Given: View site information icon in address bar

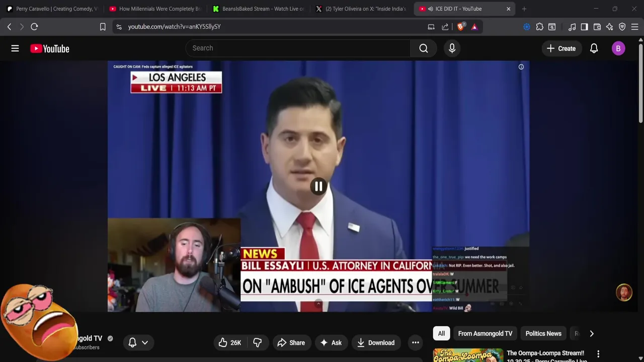Looking at the screenshot, I should tap(119, 27).
